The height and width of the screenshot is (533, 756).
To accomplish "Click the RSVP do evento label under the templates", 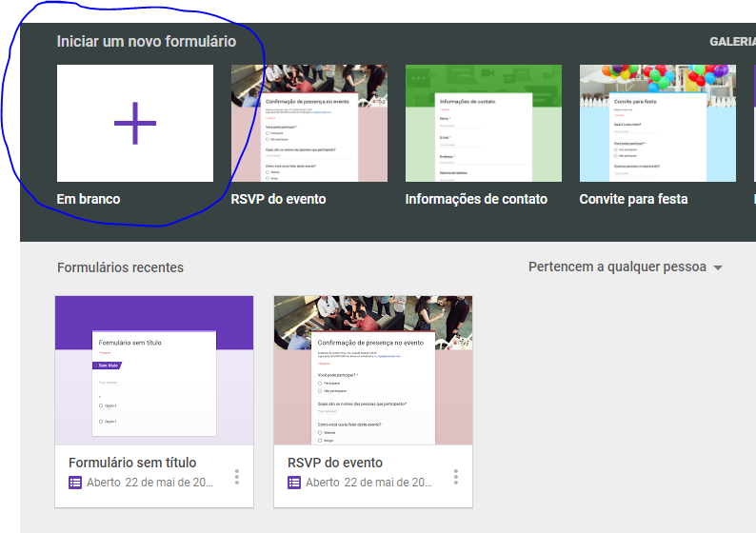I will 278,199.
